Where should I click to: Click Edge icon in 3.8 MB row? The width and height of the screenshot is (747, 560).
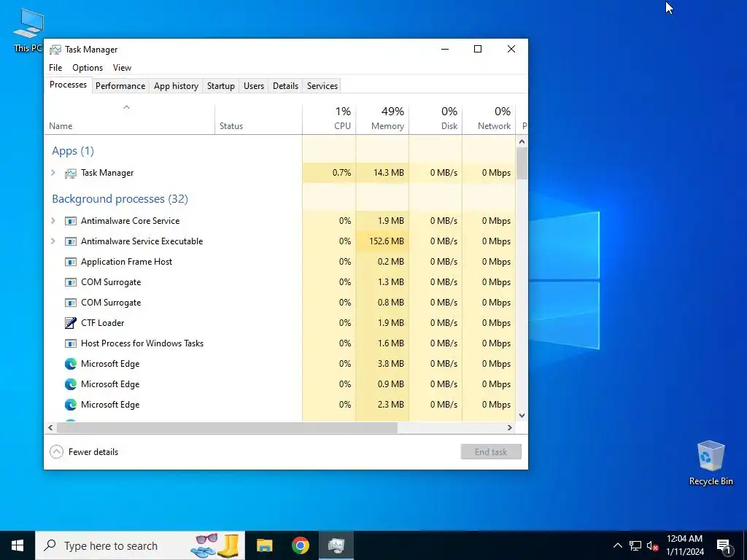tap(71, 364)
